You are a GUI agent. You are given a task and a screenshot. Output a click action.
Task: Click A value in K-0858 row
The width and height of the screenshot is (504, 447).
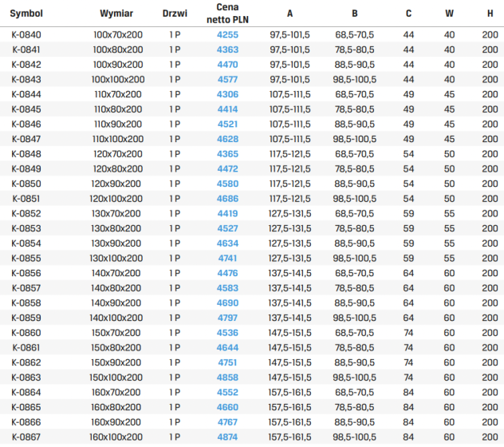289,303
